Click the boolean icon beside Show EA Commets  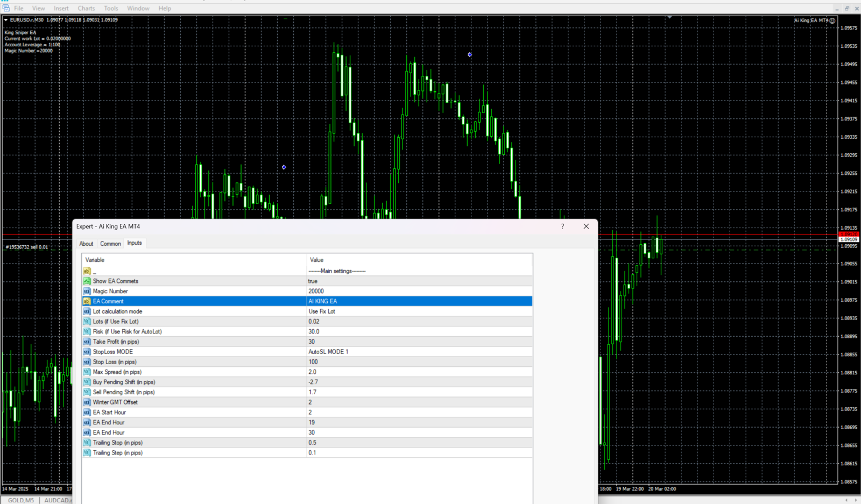87,281
